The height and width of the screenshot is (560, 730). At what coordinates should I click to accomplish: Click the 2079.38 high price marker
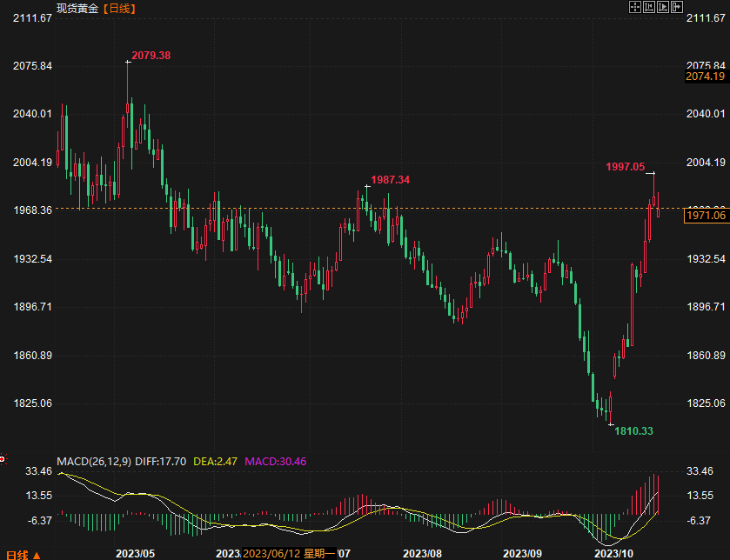click(151, 56)
